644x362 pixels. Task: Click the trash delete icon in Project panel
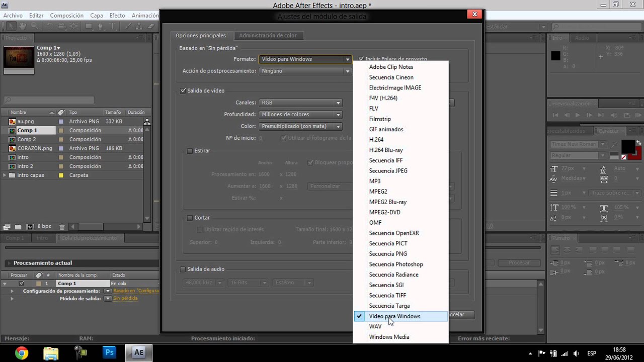62,227
